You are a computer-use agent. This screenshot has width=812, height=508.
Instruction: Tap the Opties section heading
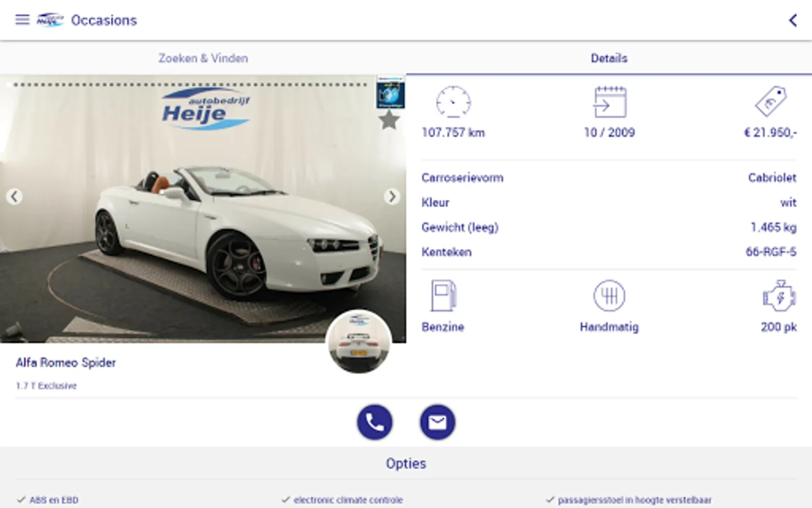(x=406, y=463)
